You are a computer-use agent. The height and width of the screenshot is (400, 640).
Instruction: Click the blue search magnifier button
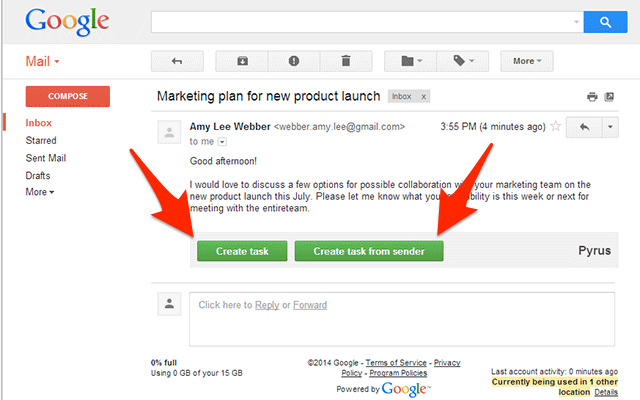point(605,22)
